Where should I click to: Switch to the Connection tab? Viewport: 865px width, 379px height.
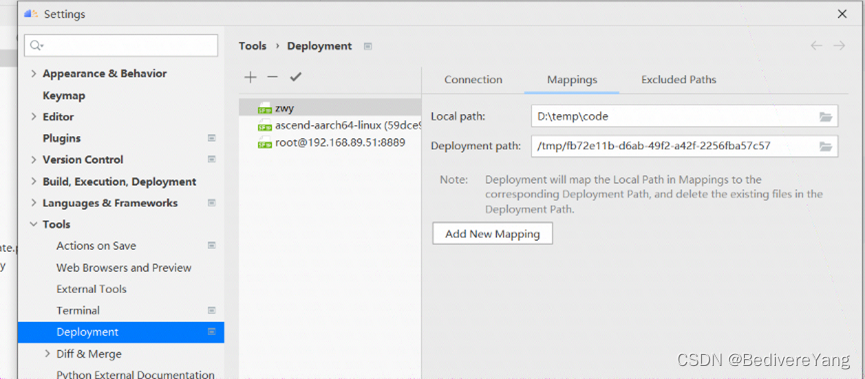tap(473, 79)
